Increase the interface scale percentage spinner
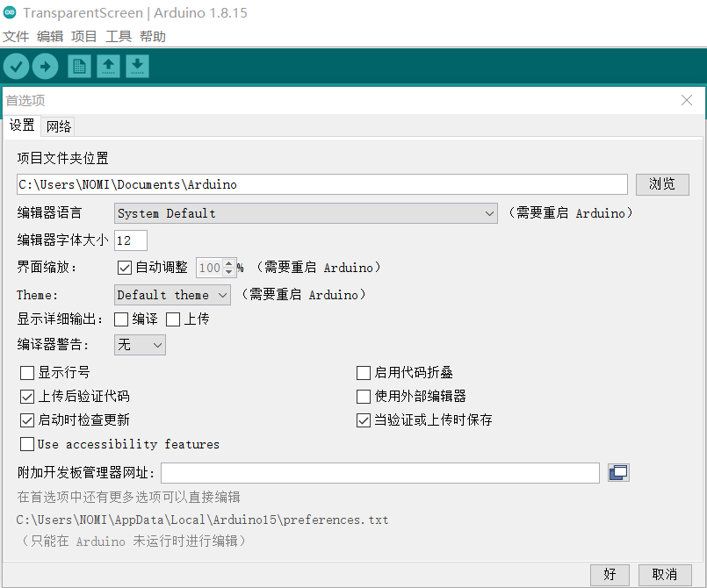Image resolution: width=707 pixels, height=588 pixels. tap(229, 263)
